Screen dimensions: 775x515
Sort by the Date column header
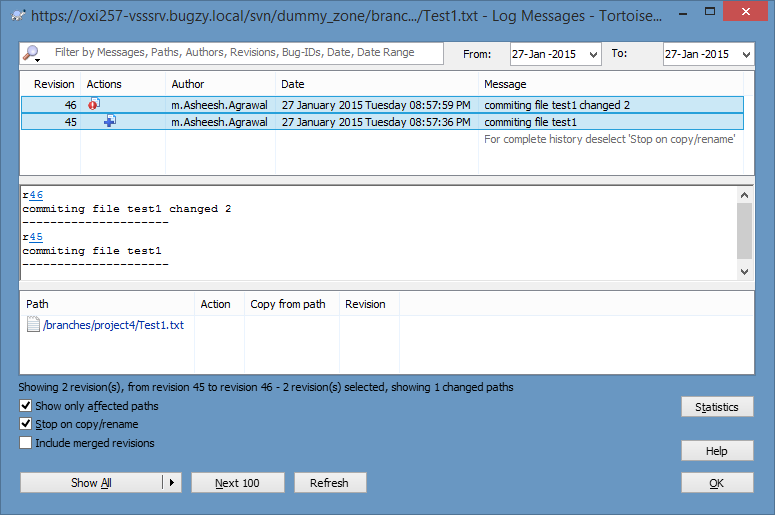377,84
